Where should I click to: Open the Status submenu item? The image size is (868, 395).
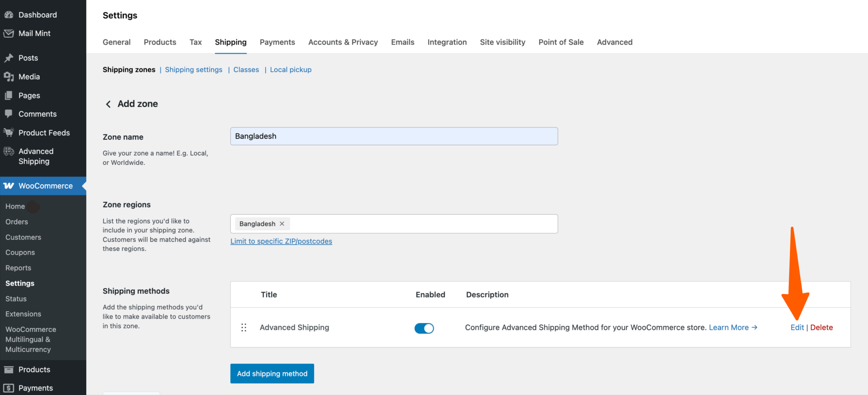pyautogui.click(x=16, y=298)
